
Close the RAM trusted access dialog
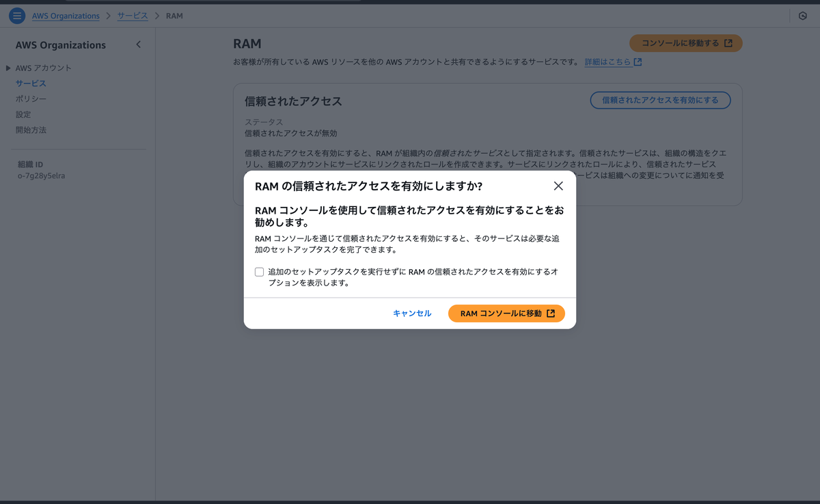click(x=558, y=186)
